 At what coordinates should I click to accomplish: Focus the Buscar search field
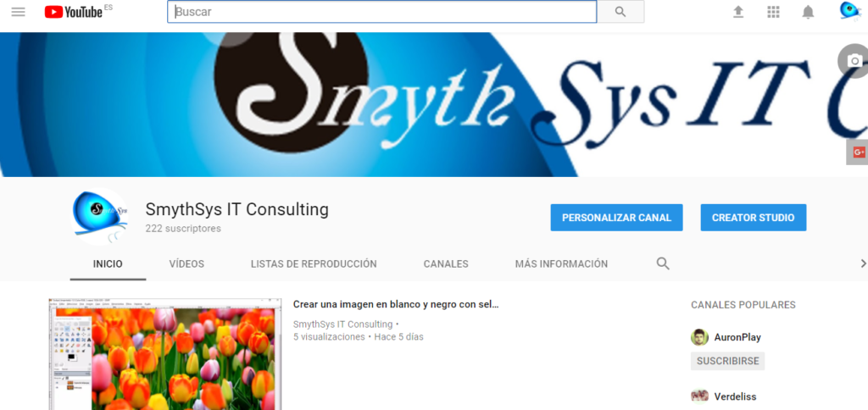pyautogui.click(x=382, y=12)
